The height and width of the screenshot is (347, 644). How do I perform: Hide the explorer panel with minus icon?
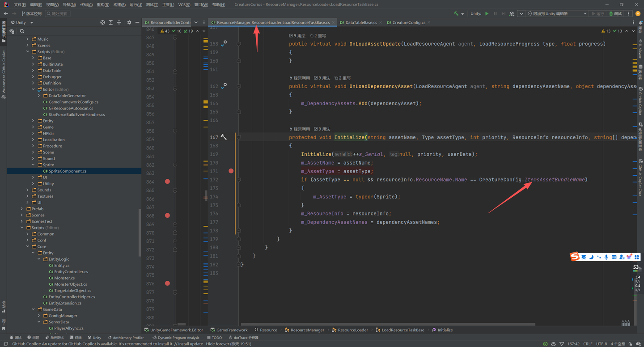[x=137, y=22]
